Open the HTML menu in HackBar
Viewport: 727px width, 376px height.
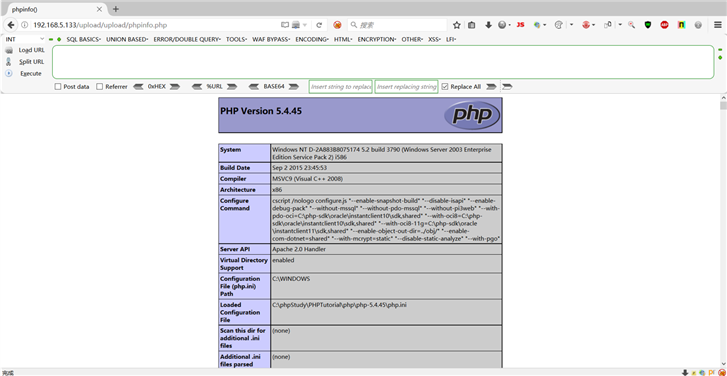[343, 39]
